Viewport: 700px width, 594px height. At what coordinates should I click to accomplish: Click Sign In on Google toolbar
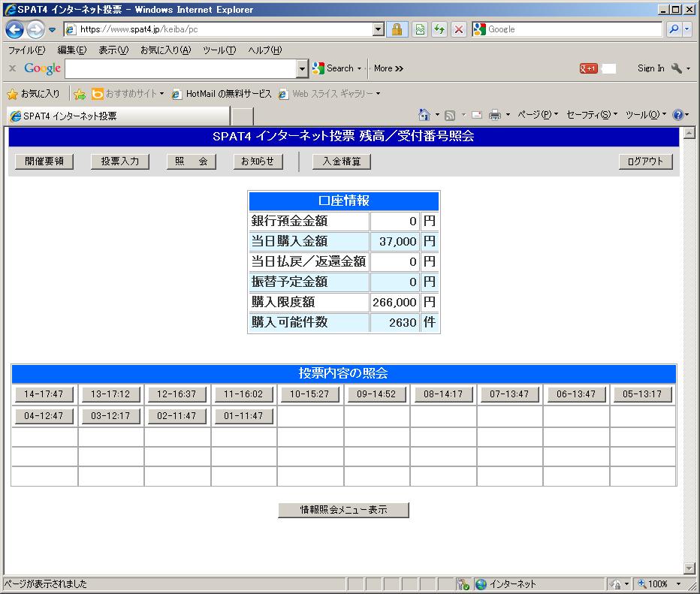[650, 68]
